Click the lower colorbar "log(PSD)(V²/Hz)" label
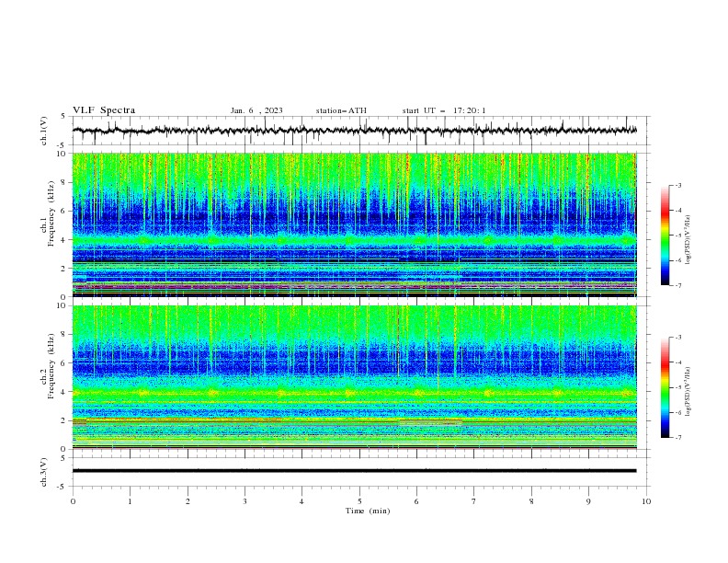 pos(688,392)
